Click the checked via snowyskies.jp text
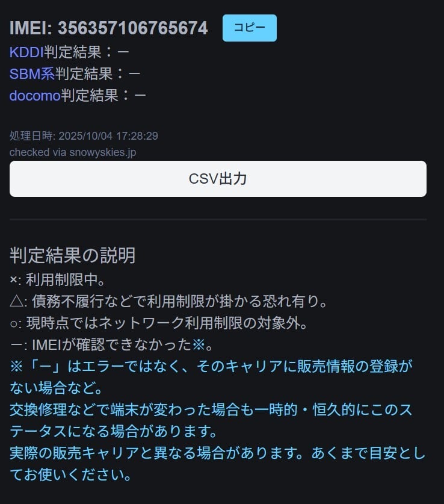The height and width of the screenshot is (504, 444). (x=73, y=152)
